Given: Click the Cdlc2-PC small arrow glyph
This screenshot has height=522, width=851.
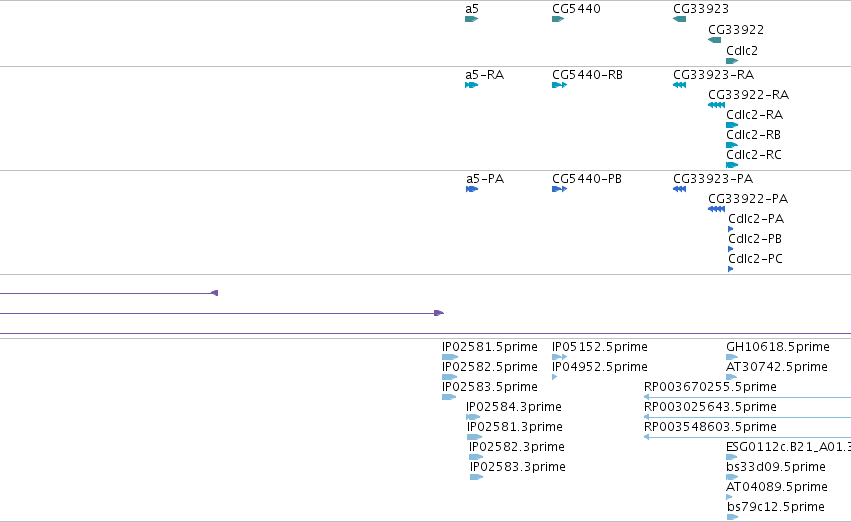Looking at the screenshot, I should (x=731, y=270).
